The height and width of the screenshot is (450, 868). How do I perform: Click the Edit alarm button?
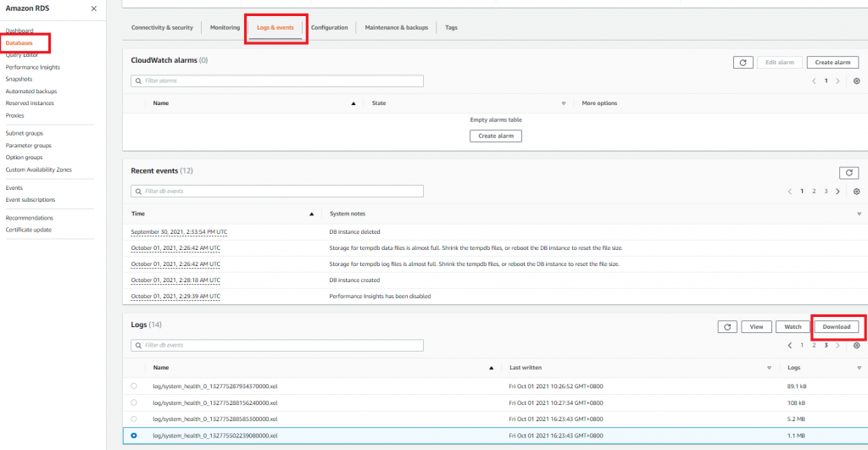(x=780, y=63)
